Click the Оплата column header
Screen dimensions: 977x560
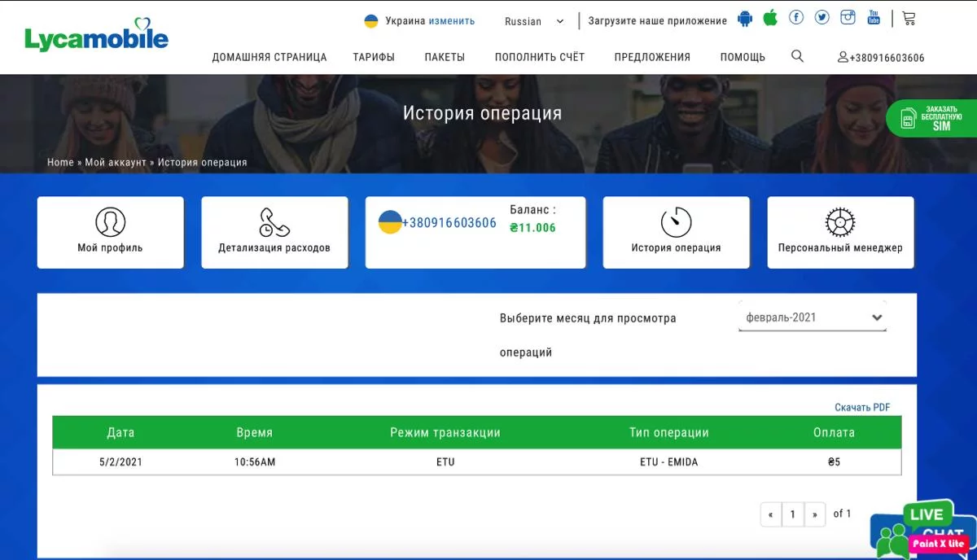tap(834, 432)
